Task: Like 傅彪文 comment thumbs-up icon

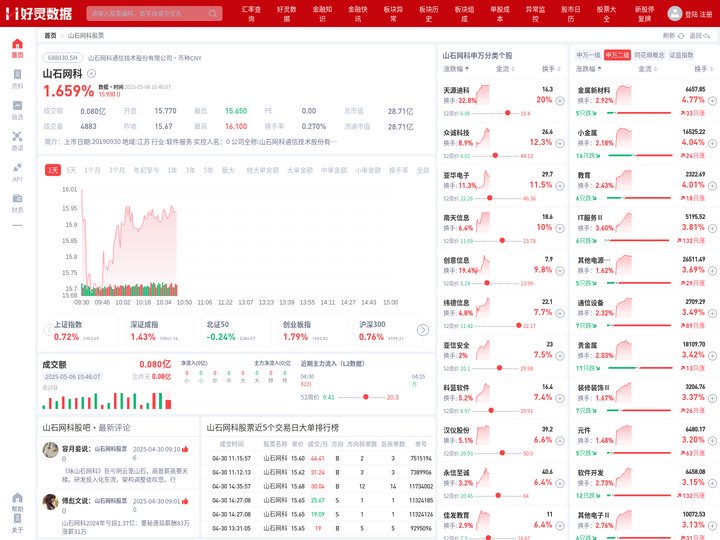Action: pyautogui.click(x=185, y=501)
